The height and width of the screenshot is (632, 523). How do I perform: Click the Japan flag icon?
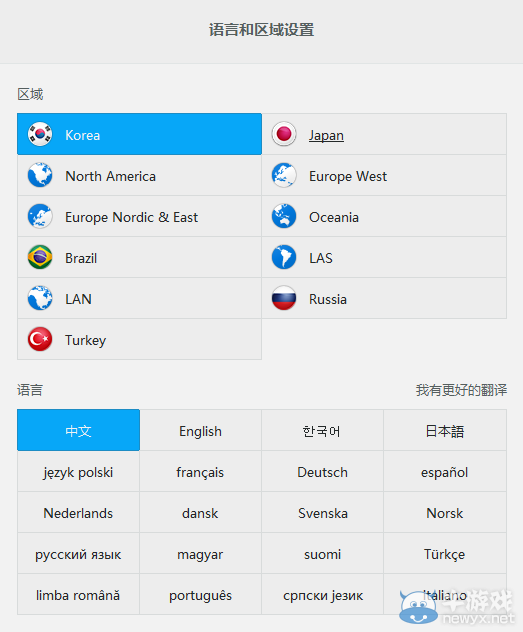[284, 134]
